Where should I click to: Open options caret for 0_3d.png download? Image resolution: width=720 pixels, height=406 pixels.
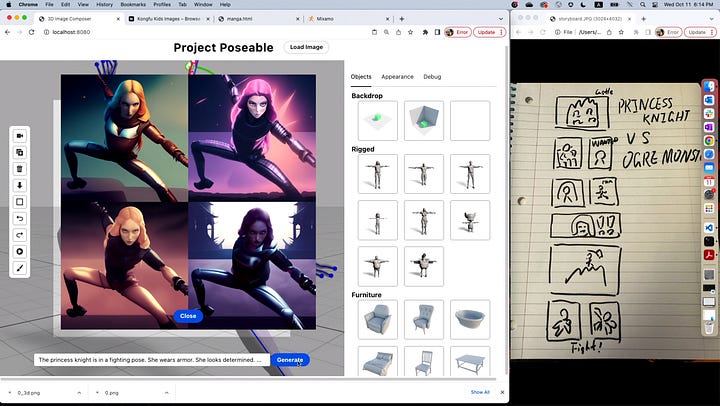79,393
